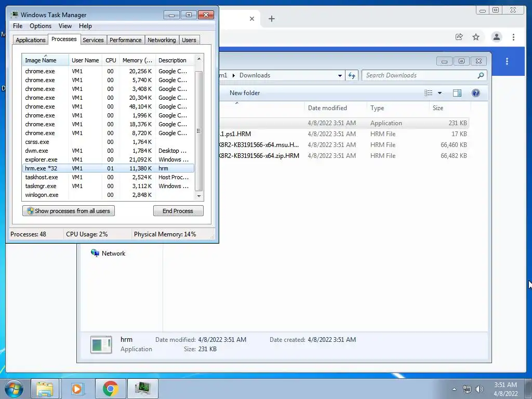Image resolution: width=532 pixels, height=399 pixels.
Task: Select taskhost.exe process row
Action: point(108,177)
